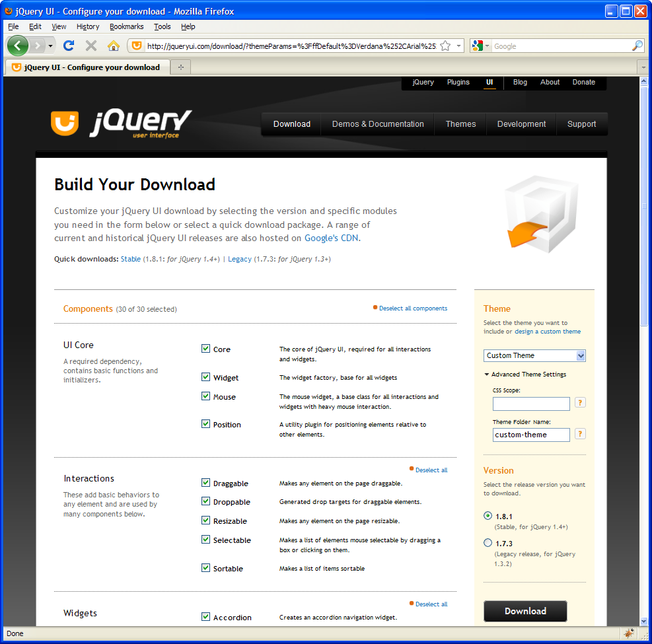Open the Custom Theme select box
This screenshot has height=644, width=652.
[534, 355]
